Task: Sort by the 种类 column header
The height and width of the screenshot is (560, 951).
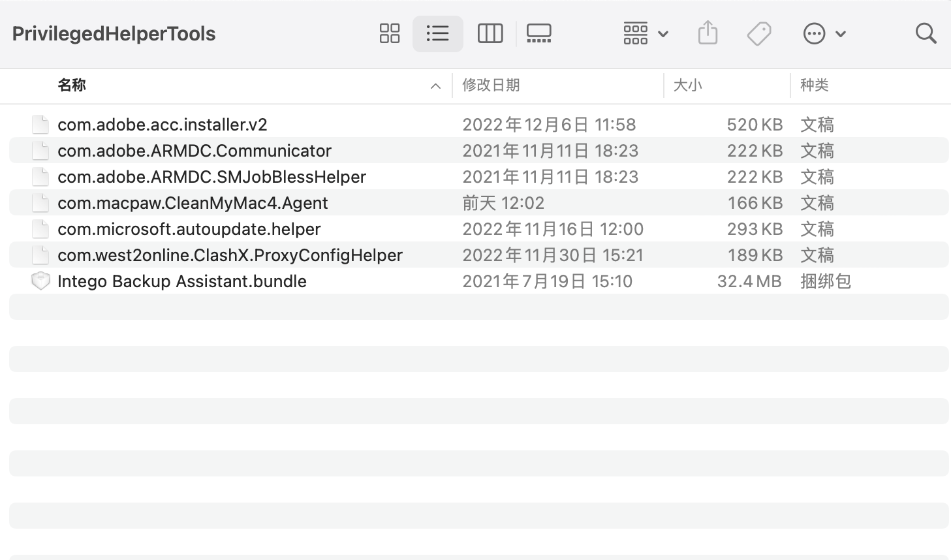Action: click(x=814, y=86)
